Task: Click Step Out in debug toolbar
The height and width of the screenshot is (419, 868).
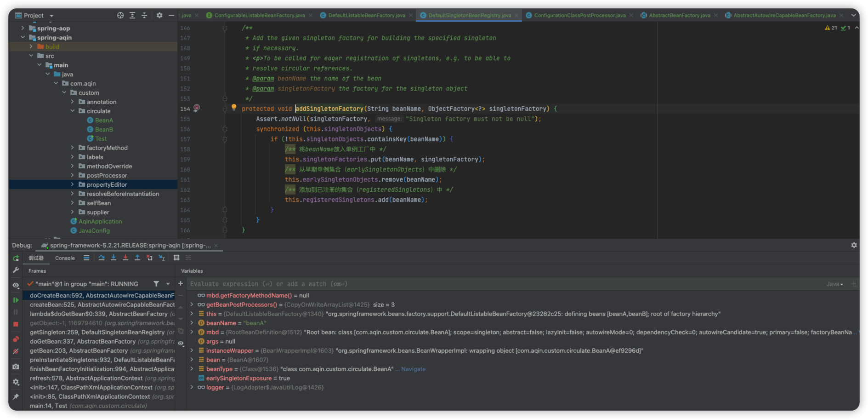Action: tap(137, 258)
